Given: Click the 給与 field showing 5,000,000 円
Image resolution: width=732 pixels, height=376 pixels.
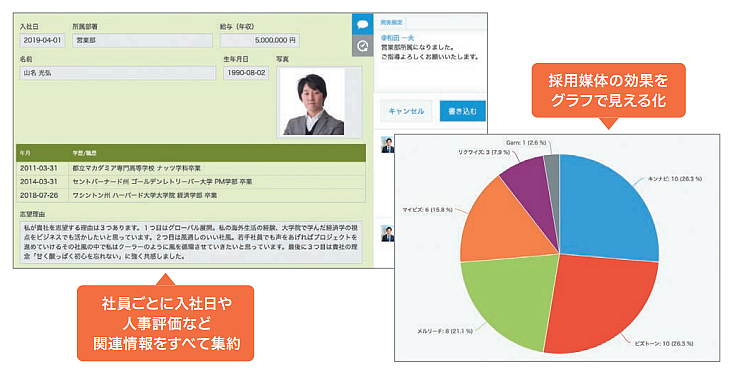Looking at the screenshot, I should (x=260, y=41).
